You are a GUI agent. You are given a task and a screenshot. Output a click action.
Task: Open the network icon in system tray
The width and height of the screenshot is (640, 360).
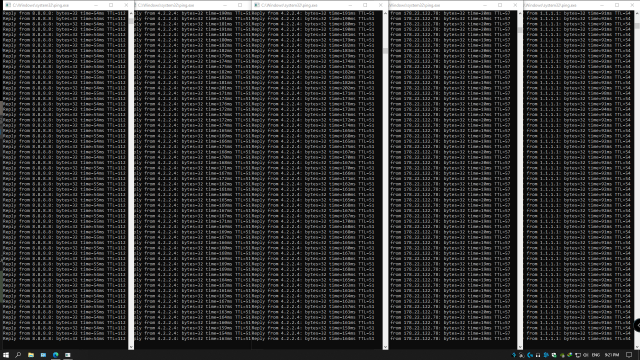578,355
